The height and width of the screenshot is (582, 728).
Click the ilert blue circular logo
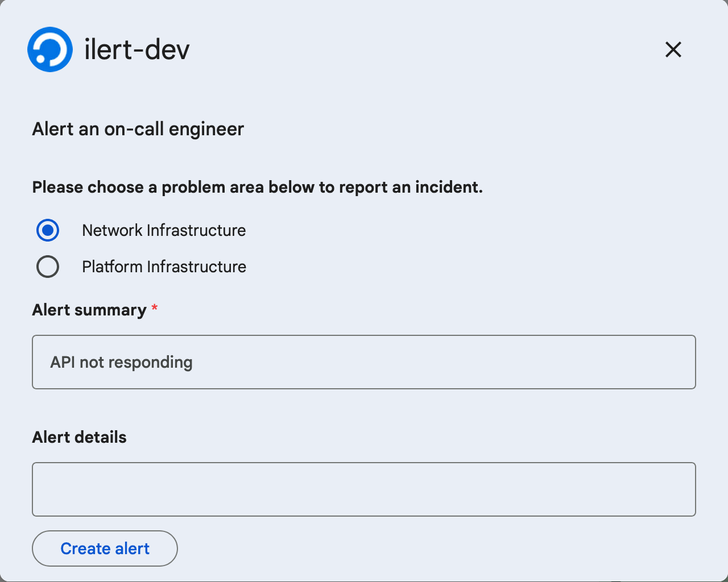pos(50,49)
